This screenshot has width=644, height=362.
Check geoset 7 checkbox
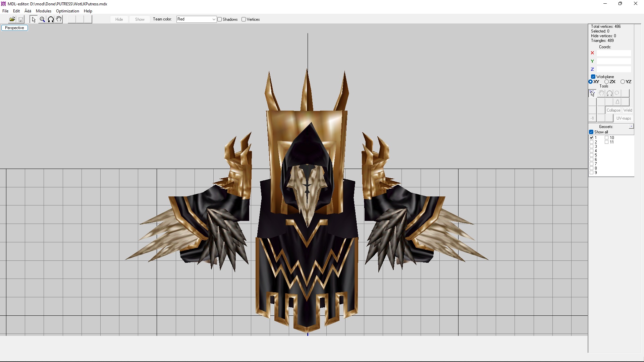click(x=592, y=164)
